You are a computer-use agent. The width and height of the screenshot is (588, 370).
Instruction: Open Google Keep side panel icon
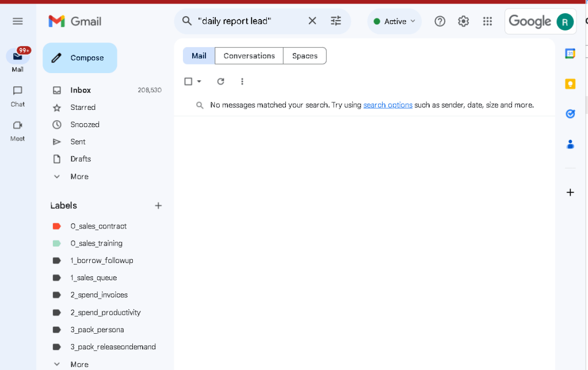coord(570,83)
